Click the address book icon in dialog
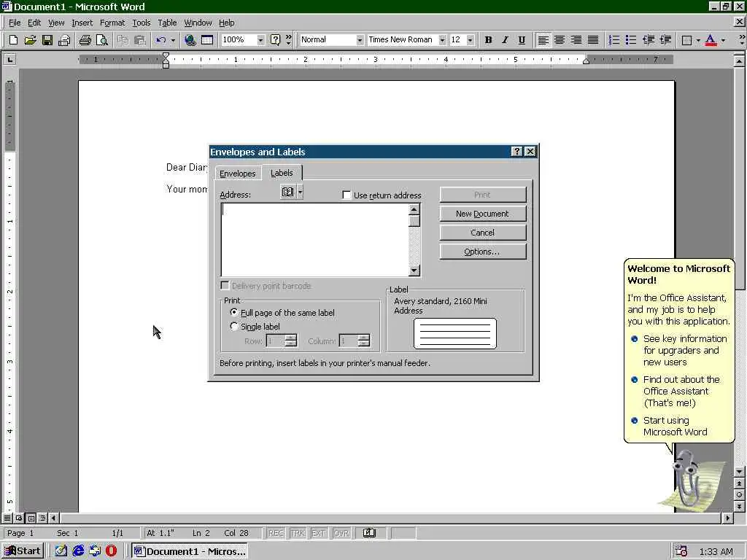The width and height of the screenshot is (747, 560). (x=287, y=192)
